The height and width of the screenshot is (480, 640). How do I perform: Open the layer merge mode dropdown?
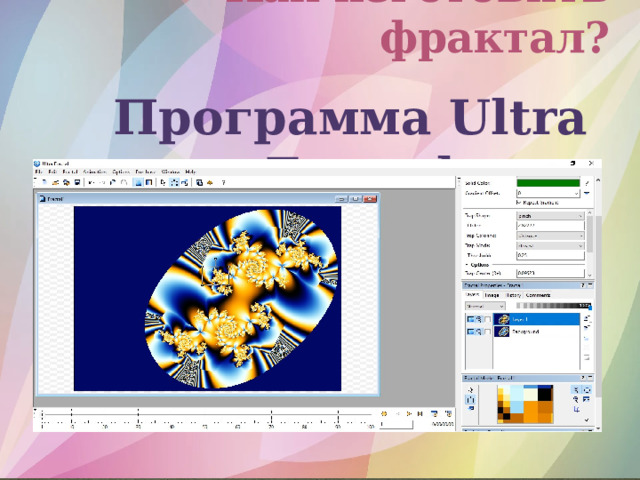click(x=485, y=306)
